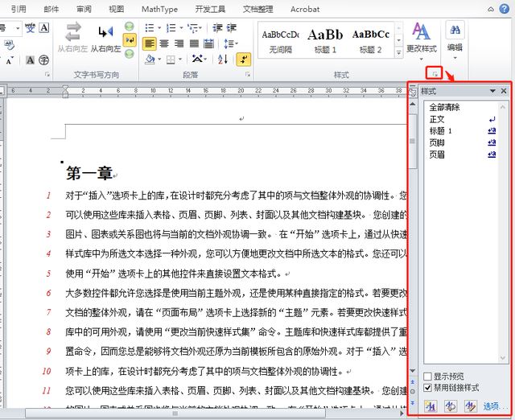
Task: Open the paragraph dialog launcher
Action: point(248,75)
